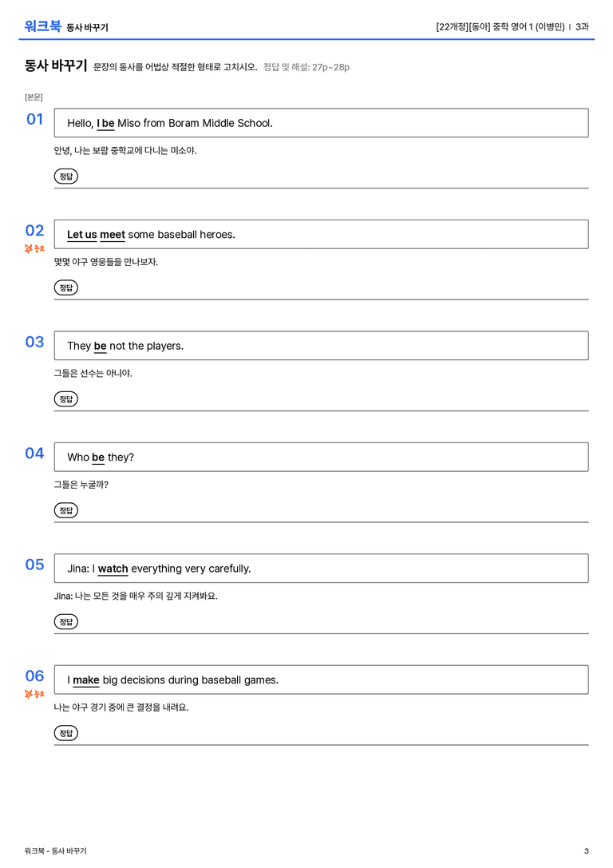Select the 'Let us meet some baseball heroes' box
Screen dimensions: 613x868
coord(321,234)
